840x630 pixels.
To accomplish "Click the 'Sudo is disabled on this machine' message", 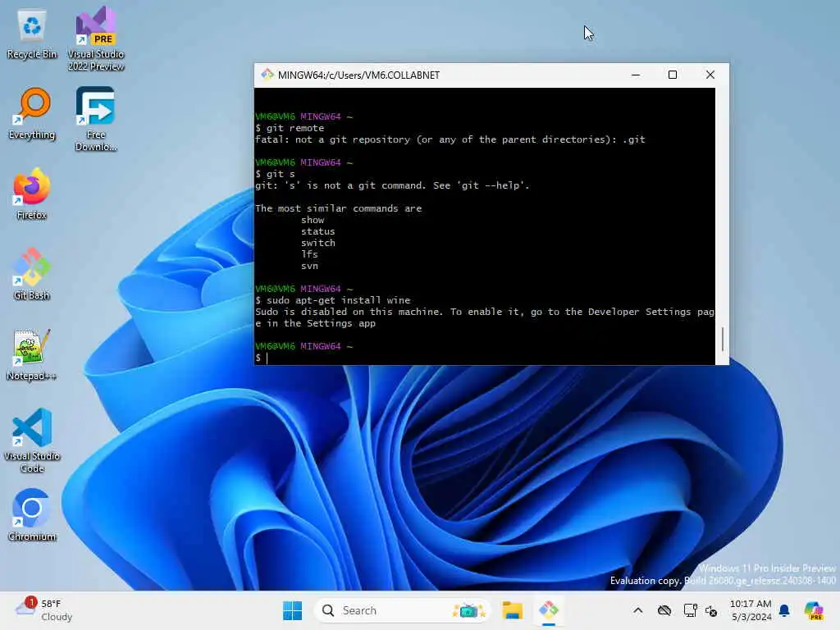I will (484, 317).
